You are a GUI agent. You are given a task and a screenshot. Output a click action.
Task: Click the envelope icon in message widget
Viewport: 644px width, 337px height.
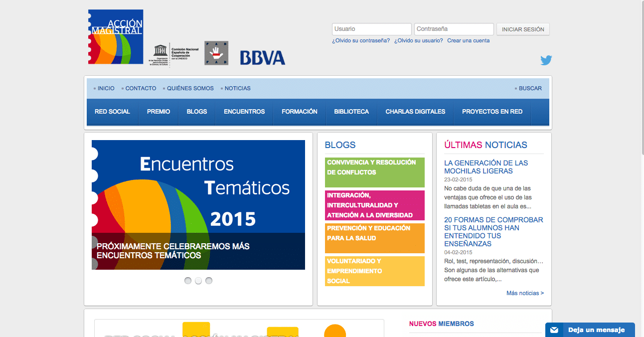pos(554,330)
